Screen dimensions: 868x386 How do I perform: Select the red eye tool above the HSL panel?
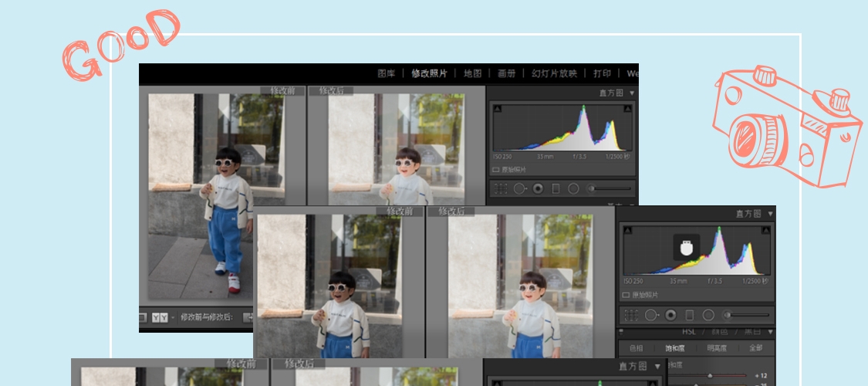tap(670, 315)
